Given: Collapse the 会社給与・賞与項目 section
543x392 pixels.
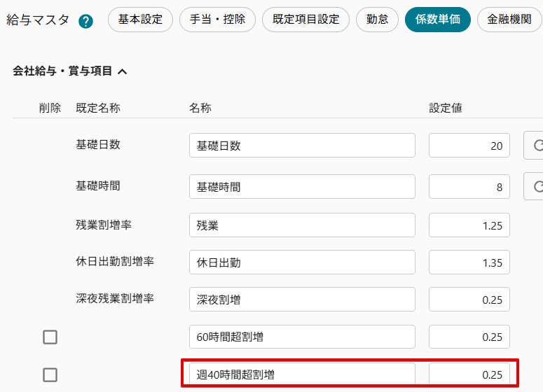Looking at the screenshot, I should [x=122, y=71].
